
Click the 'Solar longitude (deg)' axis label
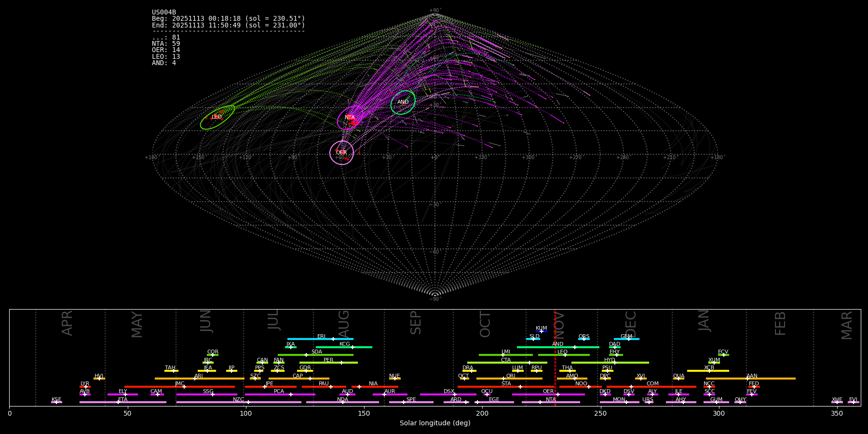(435, 423)
